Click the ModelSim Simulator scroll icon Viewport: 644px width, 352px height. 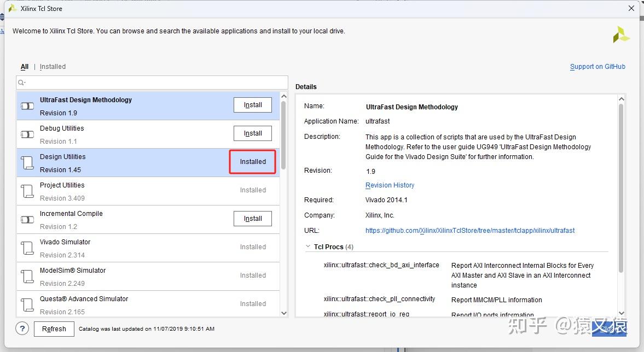click(x=27, y=277)
